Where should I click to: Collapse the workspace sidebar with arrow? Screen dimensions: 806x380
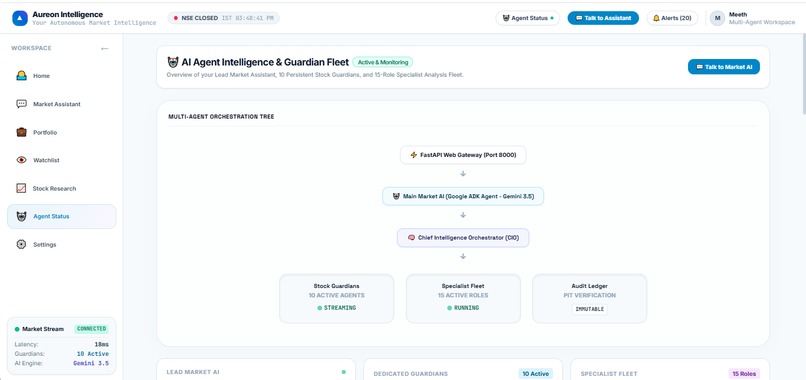[x=105, y=48]
